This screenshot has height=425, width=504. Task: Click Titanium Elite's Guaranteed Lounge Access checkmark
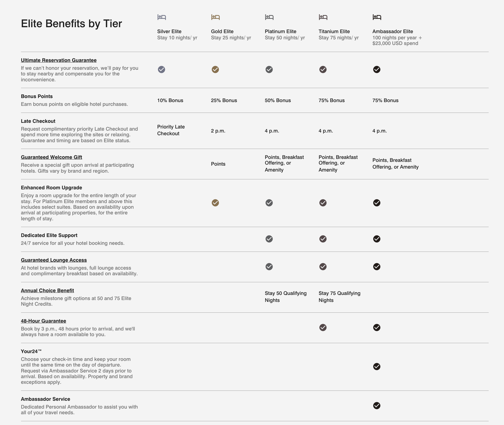click(x=323, y=267)
